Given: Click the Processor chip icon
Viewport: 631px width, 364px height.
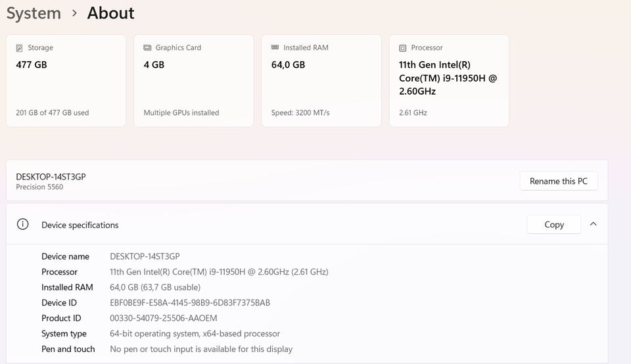Looking at the screenshot, I should click(x=402, y=48).
